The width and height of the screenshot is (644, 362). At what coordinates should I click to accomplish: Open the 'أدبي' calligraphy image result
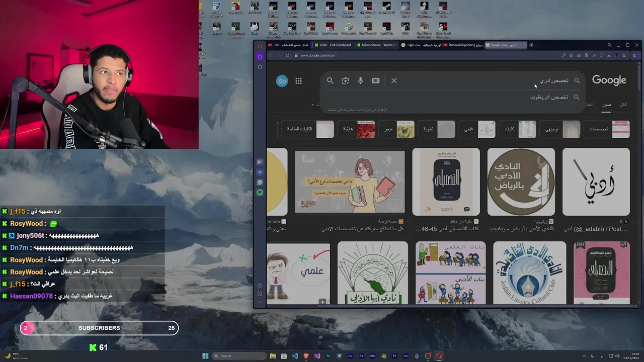[596, 182]
